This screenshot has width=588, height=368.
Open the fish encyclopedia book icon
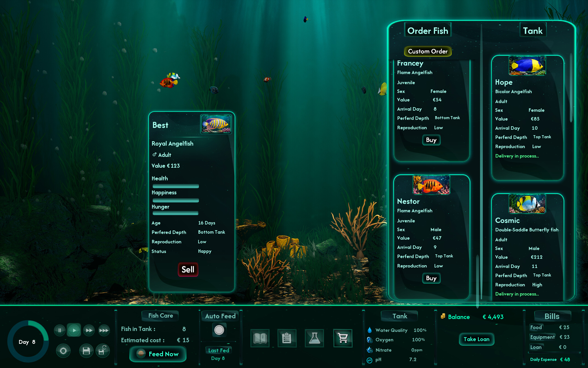point(260,338)
